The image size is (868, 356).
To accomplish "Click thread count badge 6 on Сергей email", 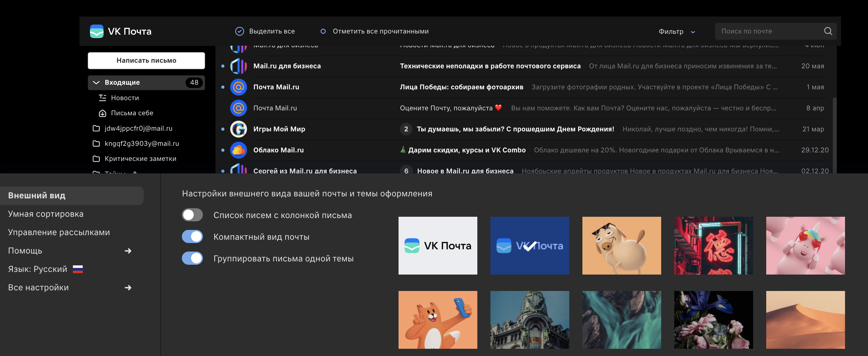I will 406,169.
